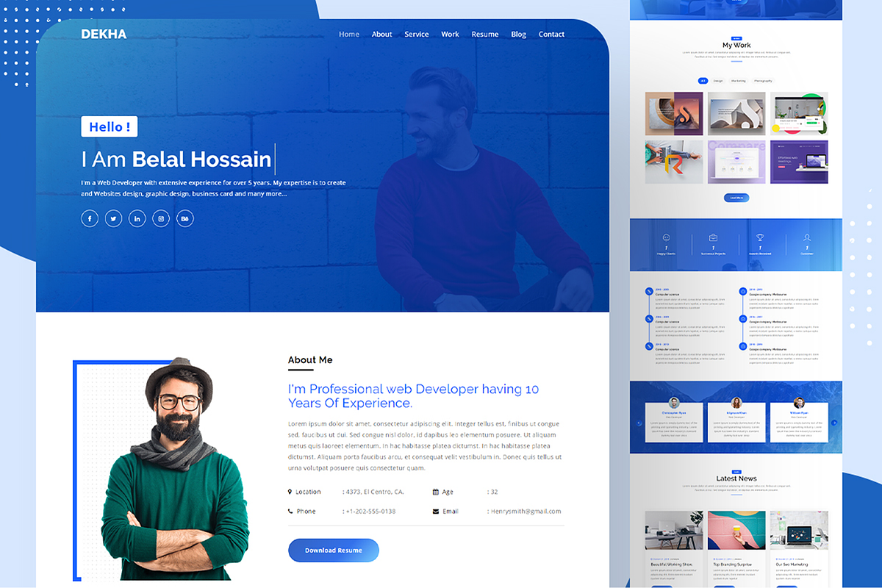Open the R logo laptop portfolio thumbnail
882x588 pixels.
(674, 162)
